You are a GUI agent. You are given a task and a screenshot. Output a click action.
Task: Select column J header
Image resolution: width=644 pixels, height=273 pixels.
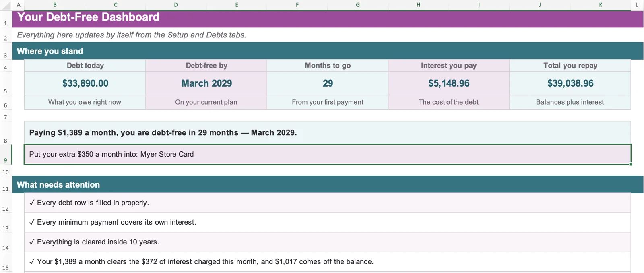[x=540, y=5]
